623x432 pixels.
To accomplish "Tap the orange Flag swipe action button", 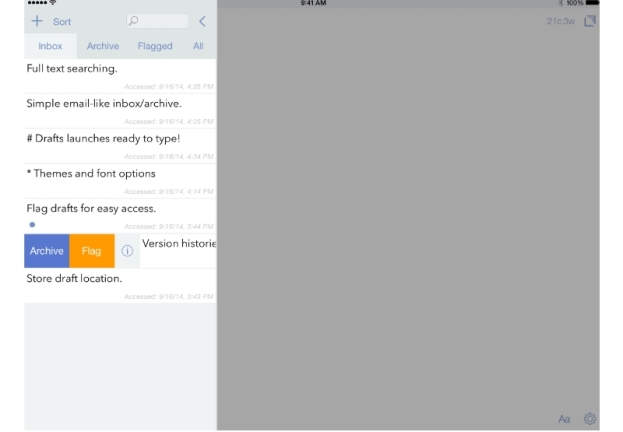I will (x=92, y=251).
